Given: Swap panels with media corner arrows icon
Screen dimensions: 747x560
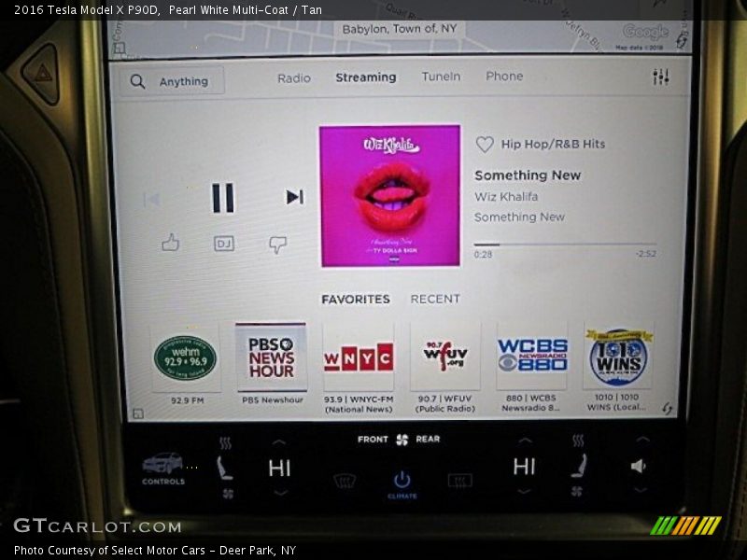Looking at the screenshot, I should coord(668,408).
